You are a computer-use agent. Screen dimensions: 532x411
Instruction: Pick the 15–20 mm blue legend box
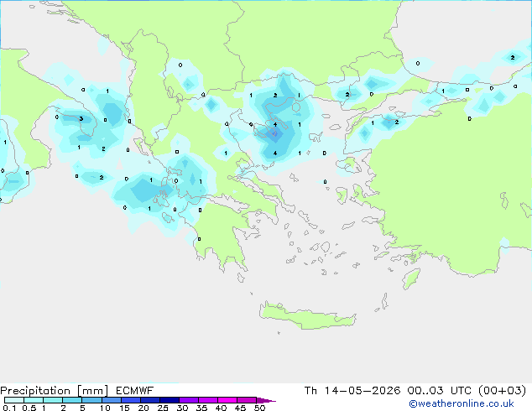pos(131,400)
